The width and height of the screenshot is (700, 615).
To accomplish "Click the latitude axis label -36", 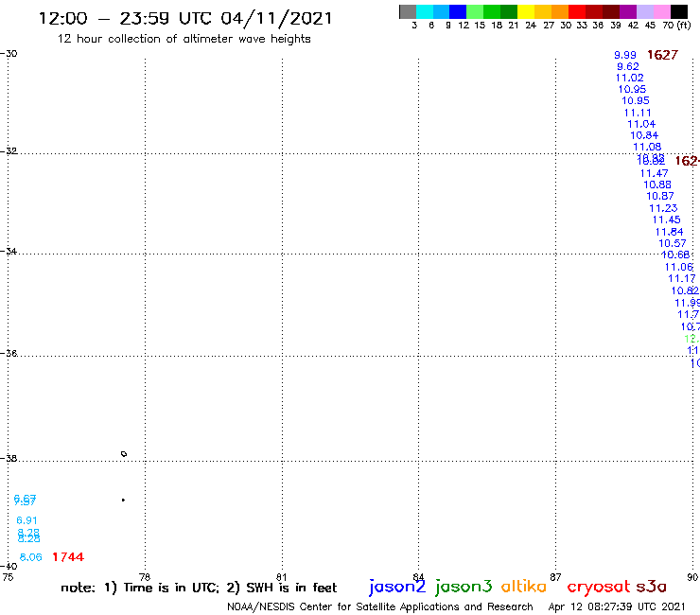I will (x=9, y=353).
